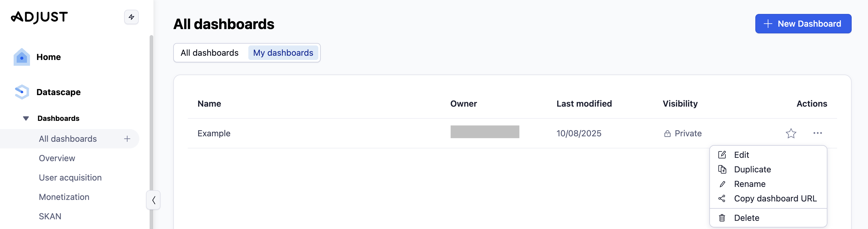The image size is (868, 229).
Task: Click the pencil icon for Rename
Action: point(722,184)
